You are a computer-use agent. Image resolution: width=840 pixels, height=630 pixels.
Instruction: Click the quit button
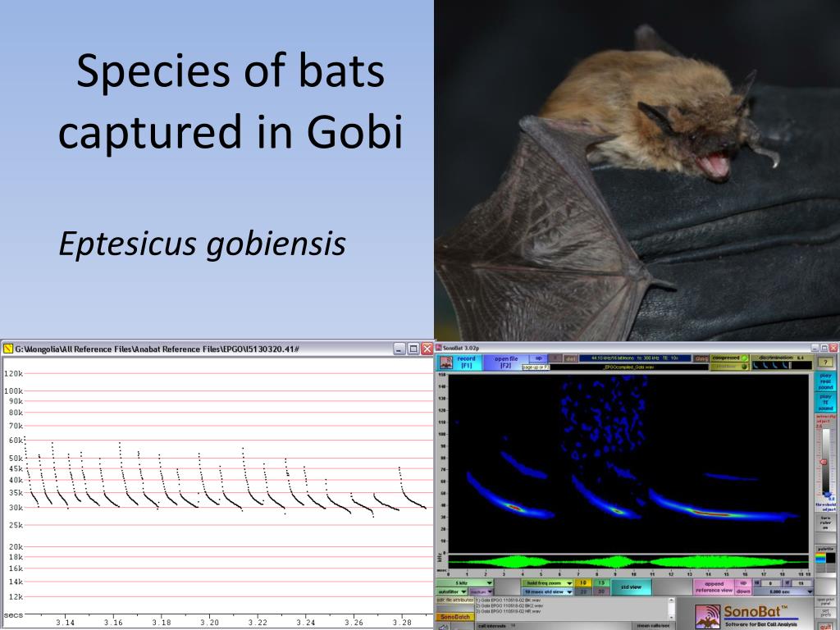point(825,626)
